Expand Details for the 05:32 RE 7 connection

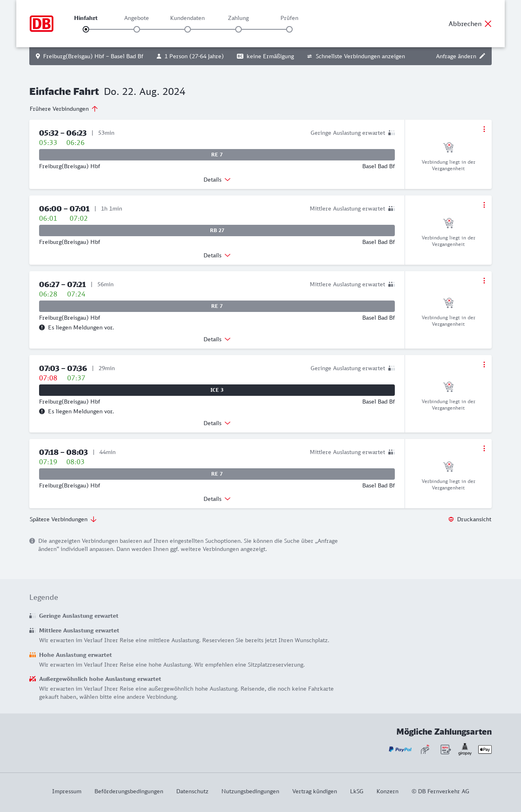pyautogui.click(x=217, y=180)
